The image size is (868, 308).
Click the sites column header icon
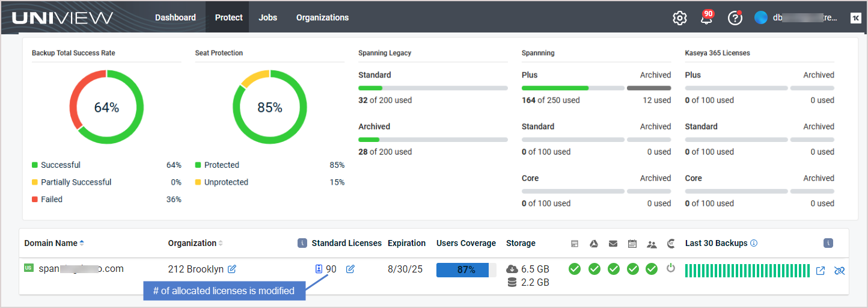pyautogui.click(x=575, y=244)
